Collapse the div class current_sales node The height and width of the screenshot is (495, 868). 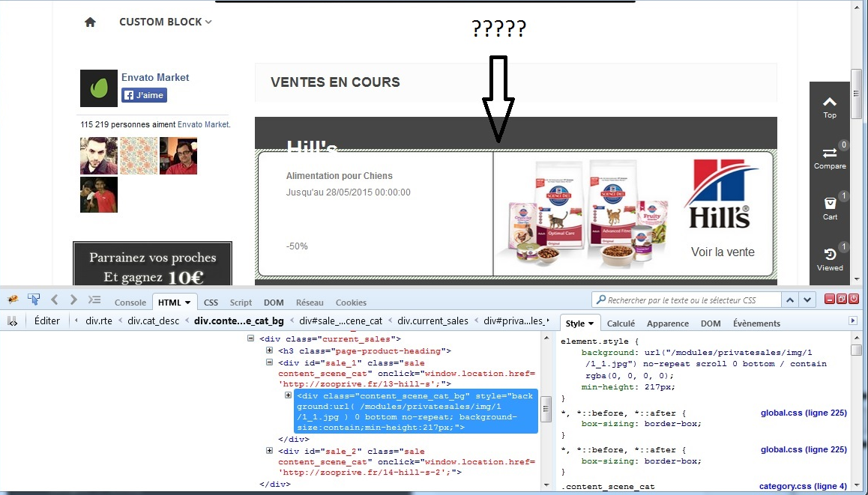(x=251, y=338)
